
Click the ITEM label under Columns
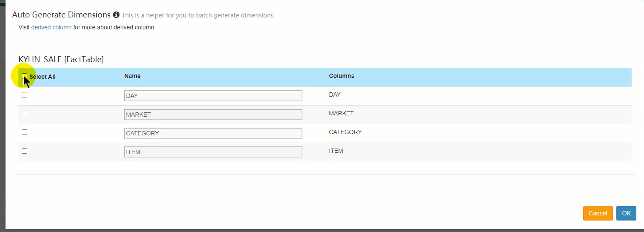336,151
